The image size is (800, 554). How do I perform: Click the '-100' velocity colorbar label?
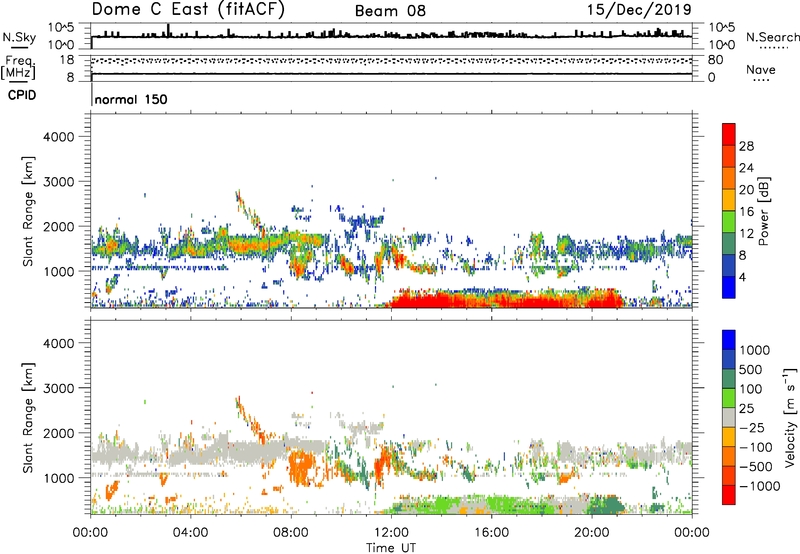[x=755, y=447]
